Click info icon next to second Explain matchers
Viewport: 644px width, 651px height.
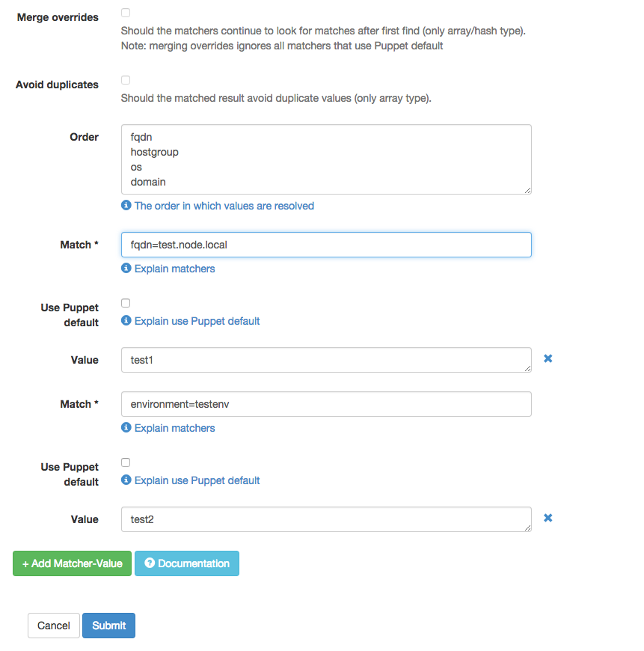(x=126, y=427)
